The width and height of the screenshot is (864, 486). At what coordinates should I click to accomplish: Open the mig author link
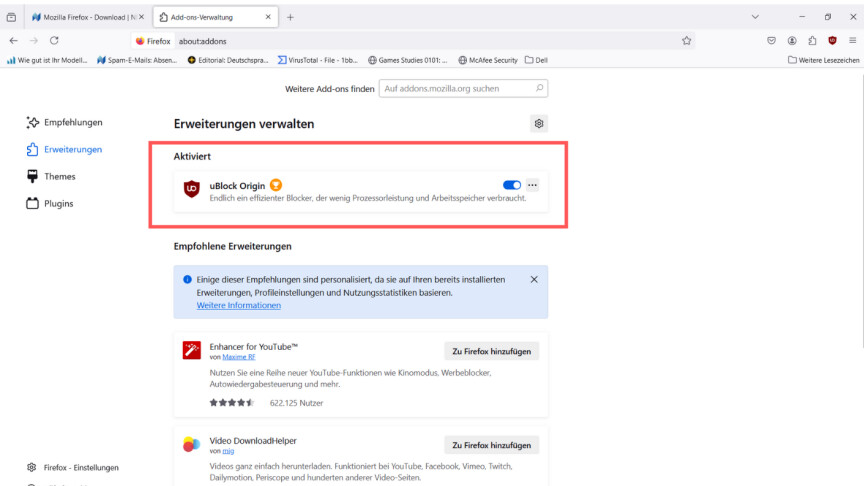click(228, 451)
